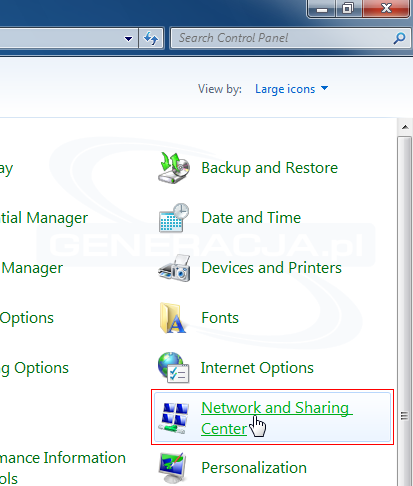Viewport: 413px width, 486px height.
Task: Click the scrollbar up arrow
Action: [405, 127]
